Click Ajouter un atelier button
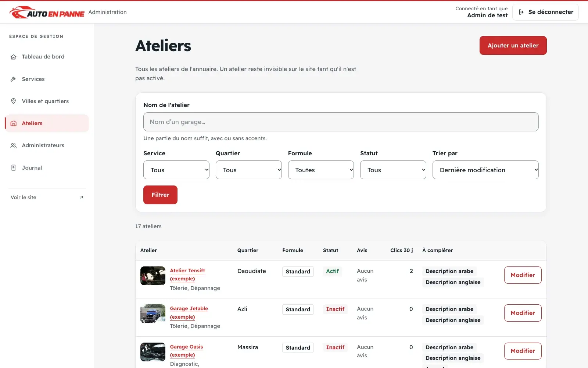The width and height of the screenshot is (588, 368). [x=513, y=46]
